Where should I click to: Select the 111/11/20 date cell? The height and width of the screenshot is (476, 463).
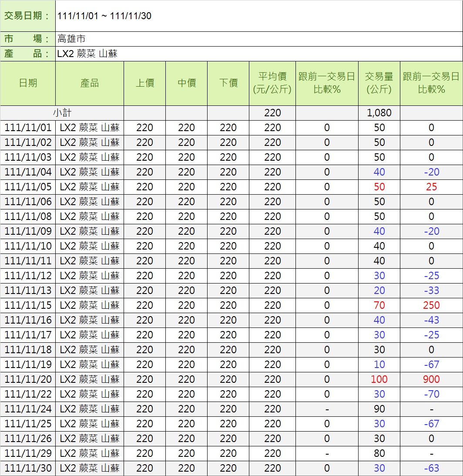[x=28, y=379]
